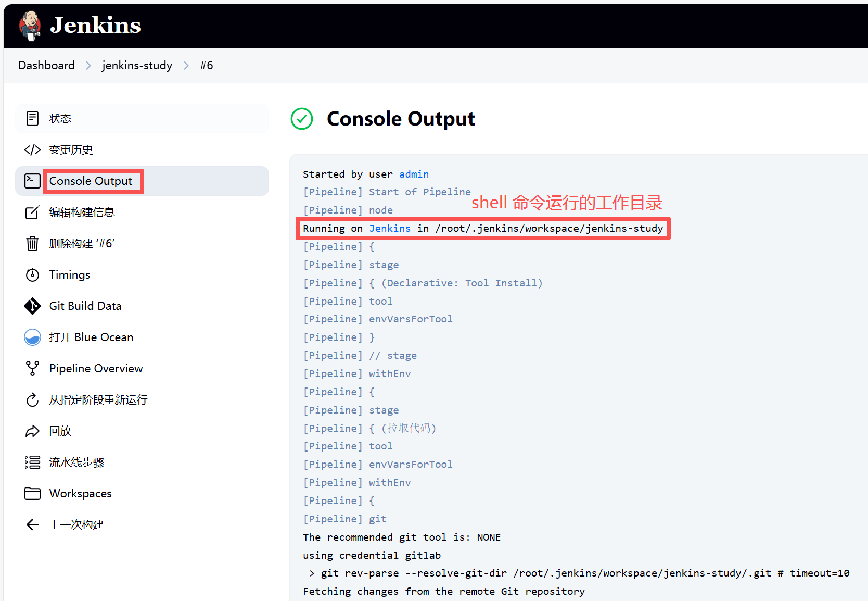Select 从指定阶段重新运行 item
This screenshot has height=601, width=868.
coord(142,399)
